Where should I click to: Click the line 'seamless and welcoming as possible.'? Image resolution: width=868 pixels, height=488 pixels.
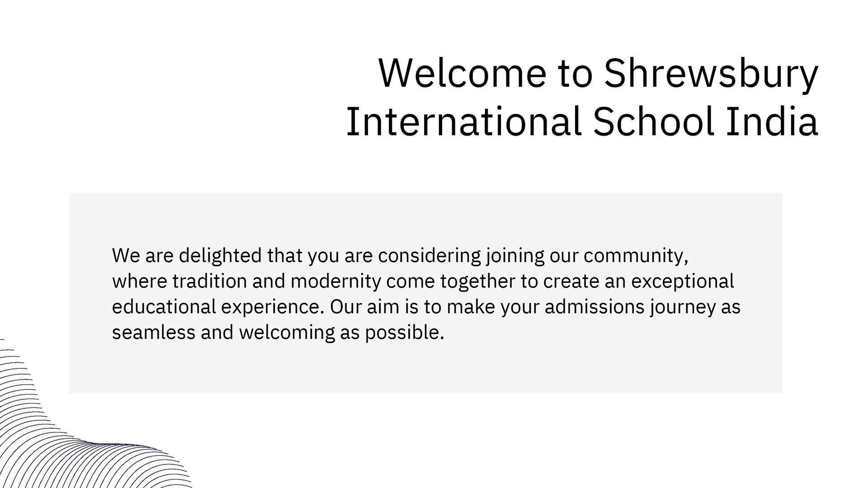278,333
